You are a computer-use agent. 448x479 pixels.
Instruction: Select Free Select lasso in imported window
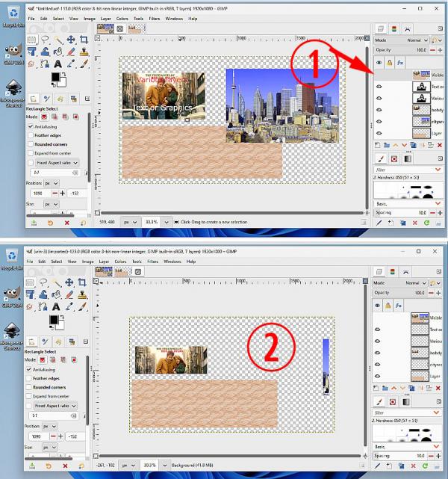(x=43, y=282)
